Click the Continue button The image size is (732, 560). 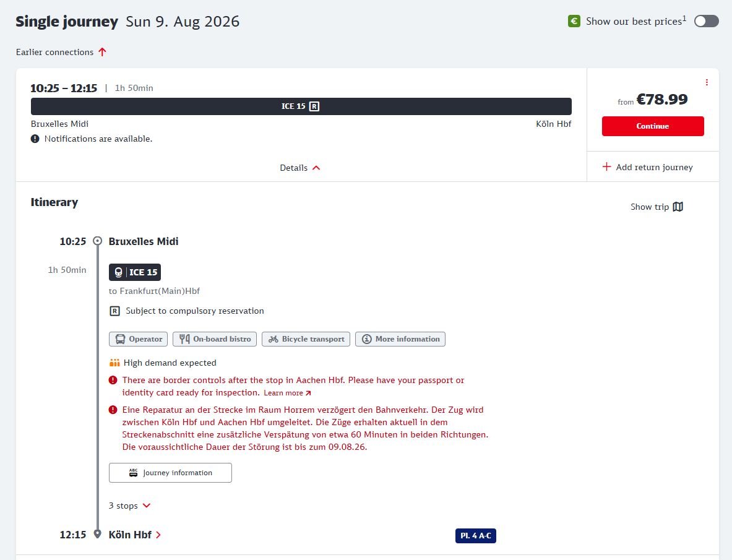(653, 126)
